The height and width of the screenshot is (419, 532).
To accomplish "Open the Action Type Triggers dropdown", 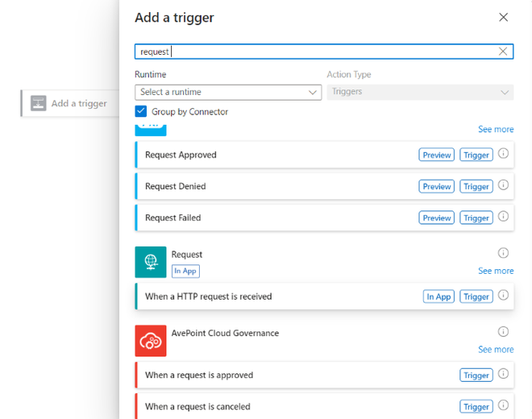I will (420, 92).
